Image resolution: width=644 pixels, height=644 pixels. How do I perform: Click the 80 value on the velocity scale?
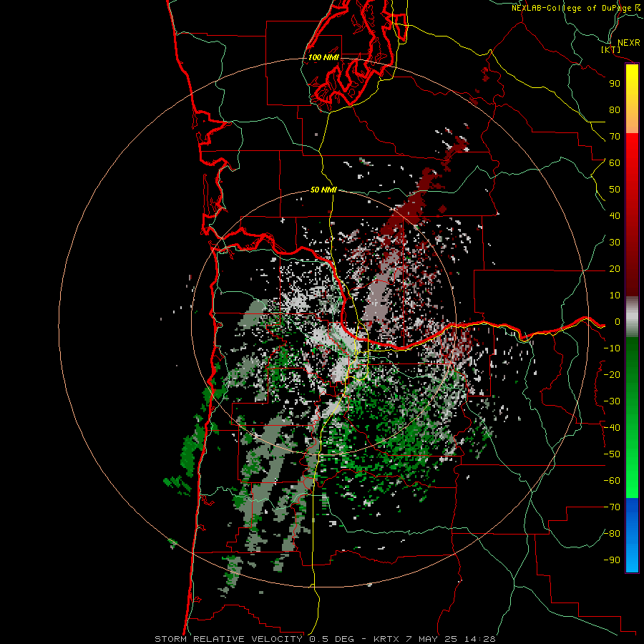pos(615,109)
